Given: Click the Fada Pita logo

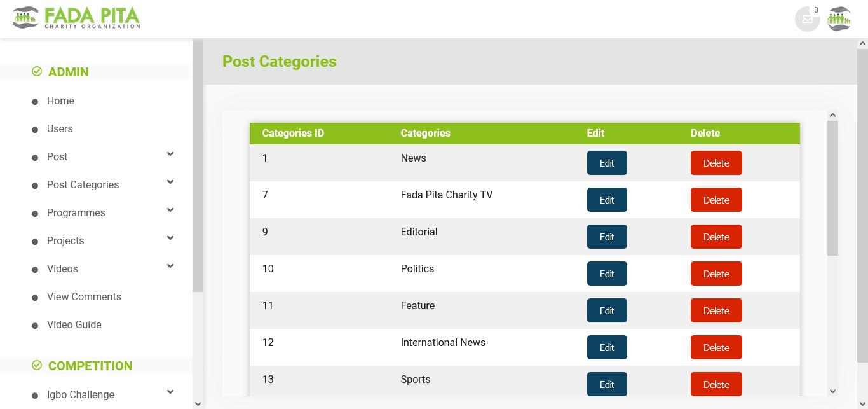Looking at the screenshot, I should [76, 18].
